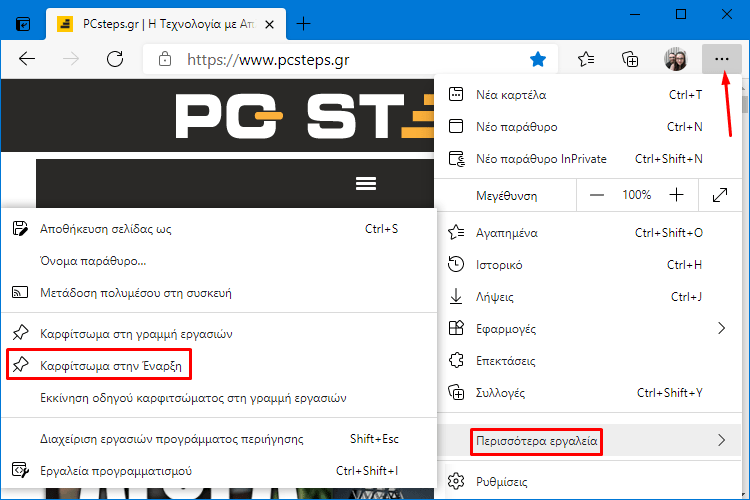Select Όνομα παράθυρο... option
The image size is (750, 500).
click(x=219, y=261)
